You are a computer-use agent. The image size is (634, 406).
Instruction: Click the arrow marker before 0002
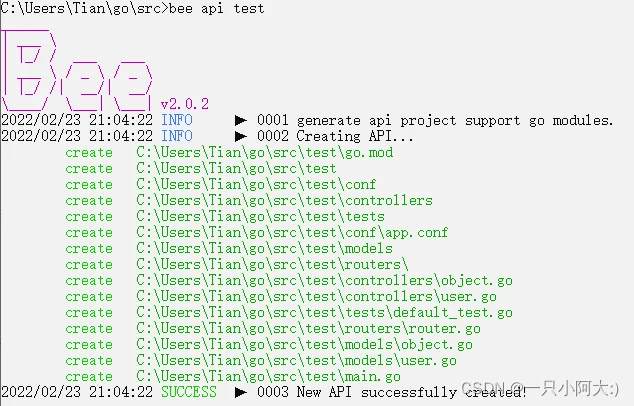point(241,136)
